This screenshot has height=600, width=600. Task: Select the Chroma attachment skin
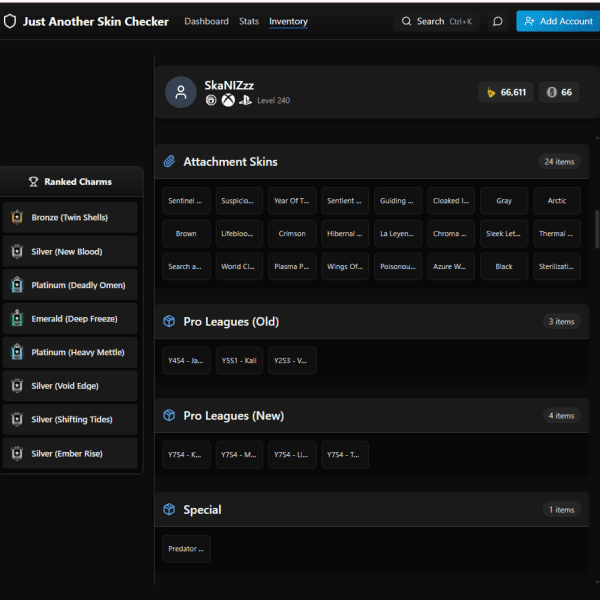451,234
